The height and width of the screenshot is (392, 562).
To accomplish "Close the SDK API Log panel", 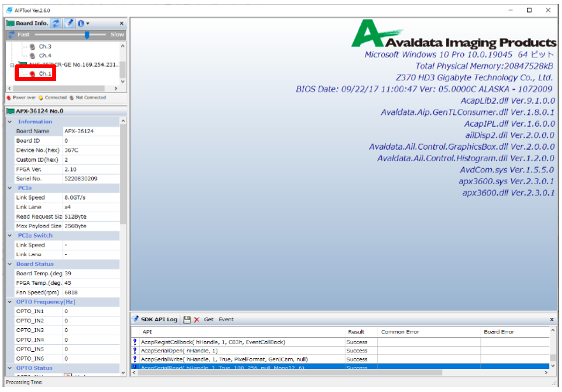I will pyautogui.click(x=552, y=319).
